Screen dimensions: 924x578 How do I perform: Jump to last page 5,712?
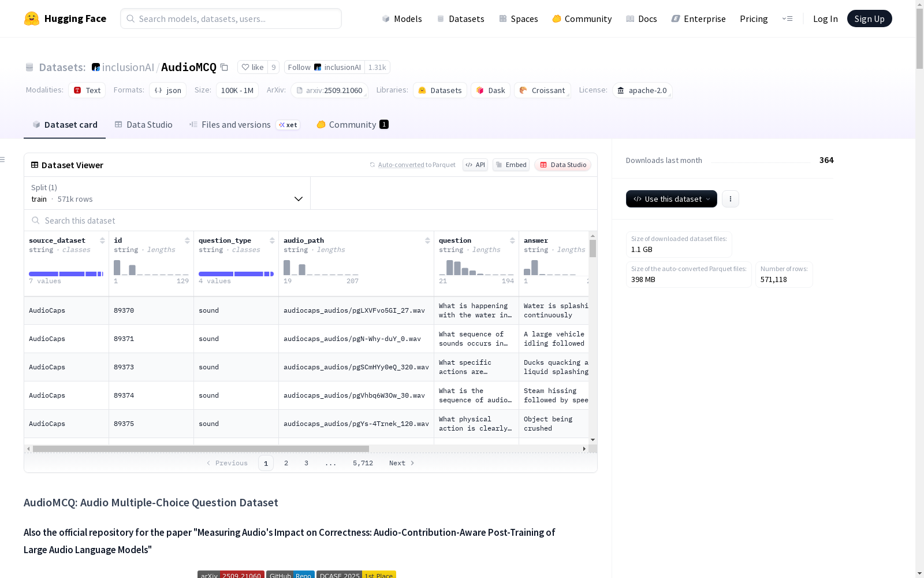pos(363,463)
